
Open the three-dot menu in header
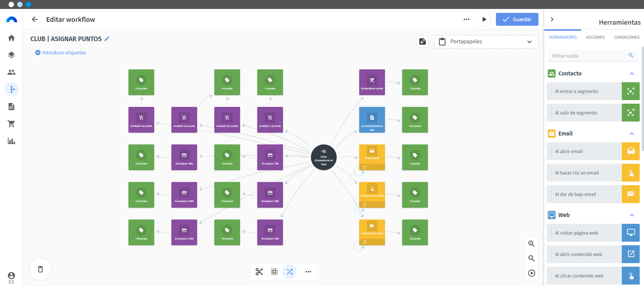click(x=467, y=19)
